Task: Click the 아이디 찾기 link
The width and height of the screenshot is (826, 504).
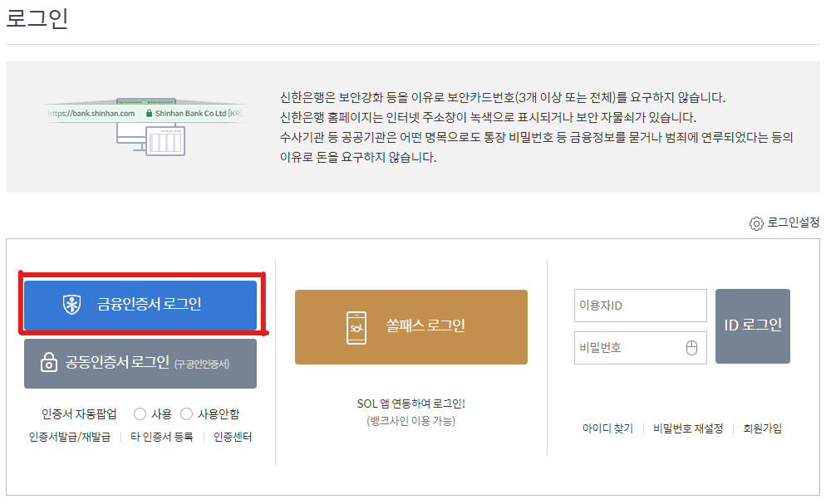Action: pos(607,428)
